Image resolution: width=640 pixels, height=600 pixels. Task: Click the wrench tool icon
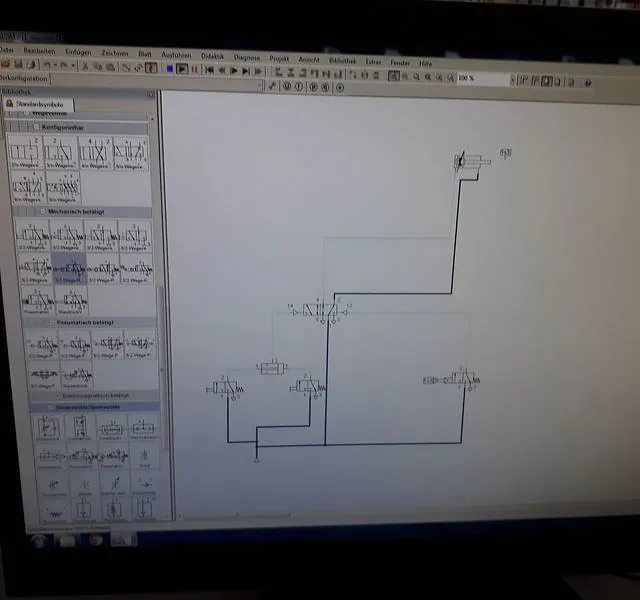point(272,86)
